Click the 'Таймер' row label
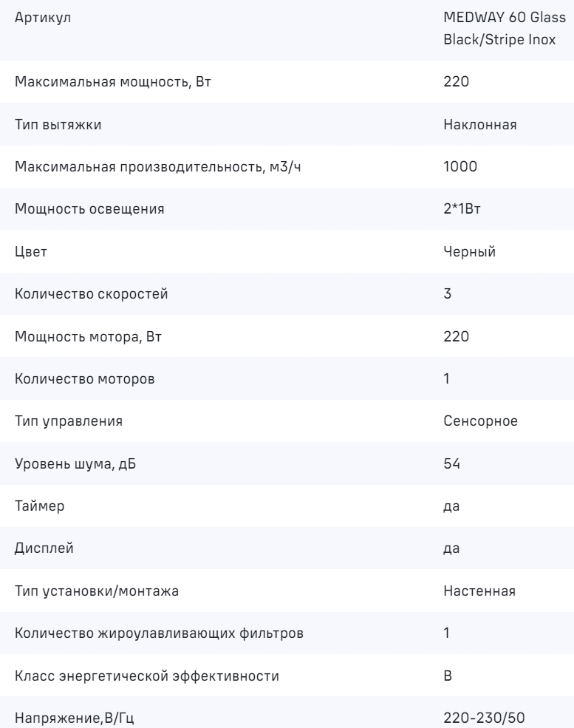This screenshot has height=728, width=574. point(37,506)
